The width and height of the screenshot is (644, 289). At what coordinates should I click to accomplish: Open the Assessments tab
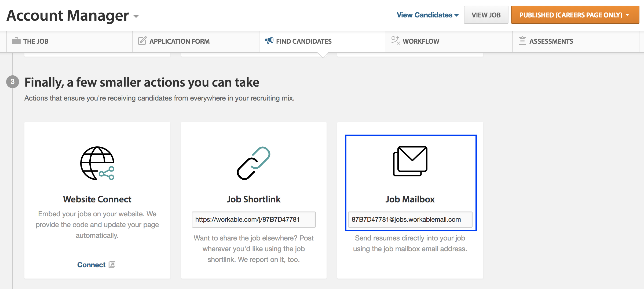(x=576, y=42)
